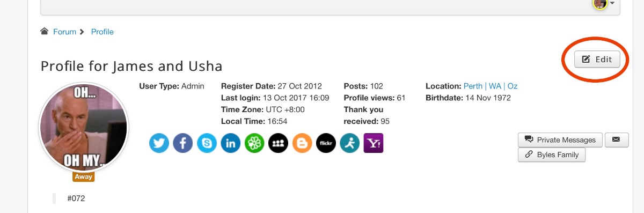Go to the Forum breadcrumb link
The image size is (644, 213).
pos(64,32)
